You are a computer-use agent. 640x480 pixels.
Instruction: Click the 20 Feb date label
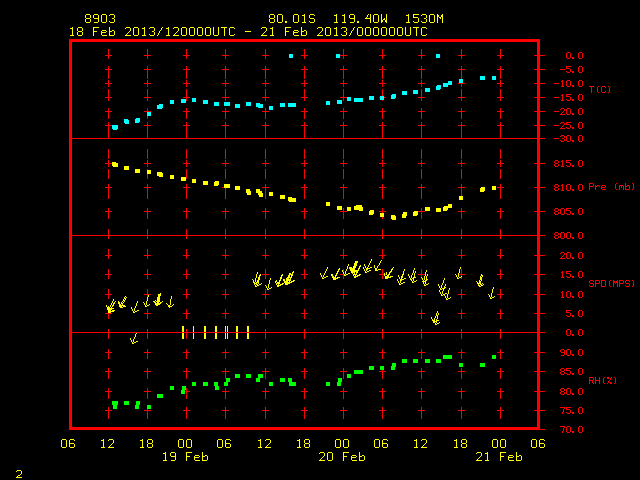point(342,457)
